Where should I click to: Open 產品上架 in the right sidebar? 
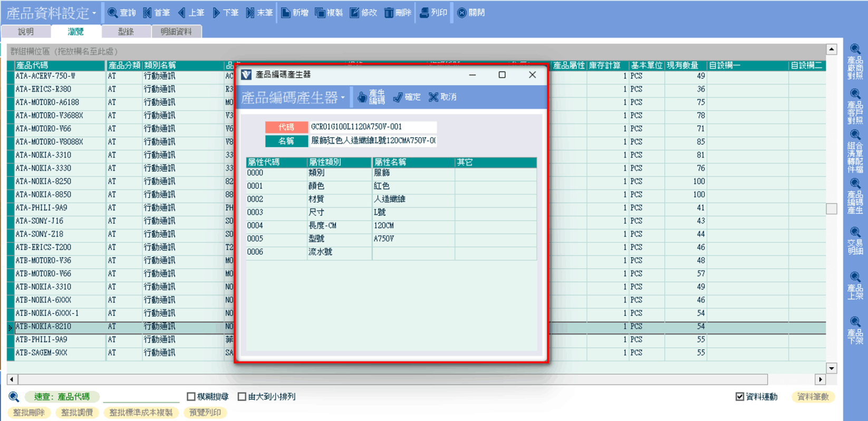855,286
